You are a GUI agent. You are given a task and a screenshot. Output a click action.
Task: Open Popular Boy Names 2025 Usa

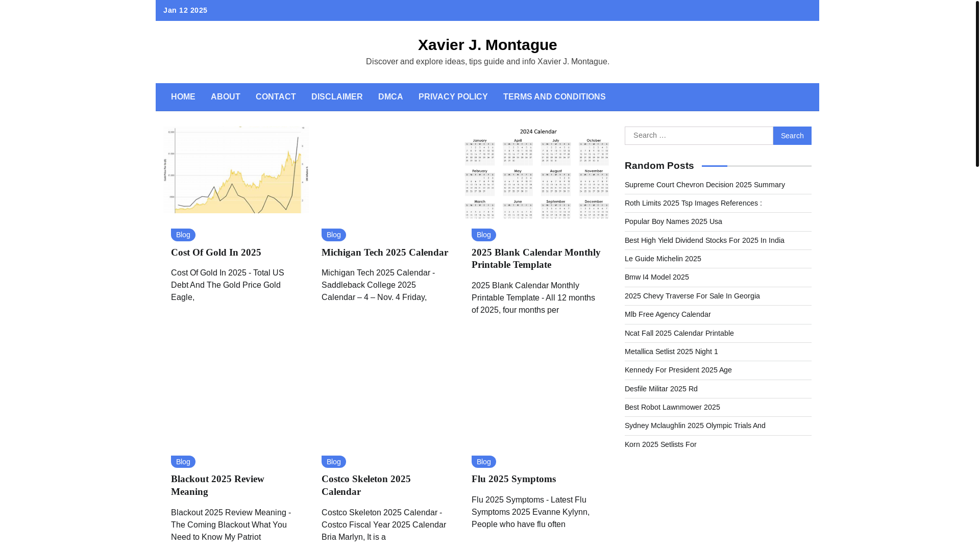click(673, 221)
